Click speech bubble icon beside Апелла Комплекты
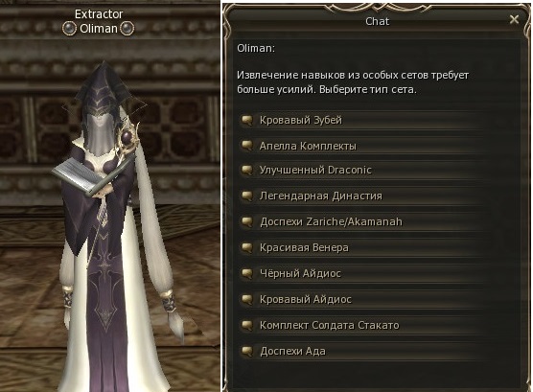533x392 pixels. click(x=246, y=146)
